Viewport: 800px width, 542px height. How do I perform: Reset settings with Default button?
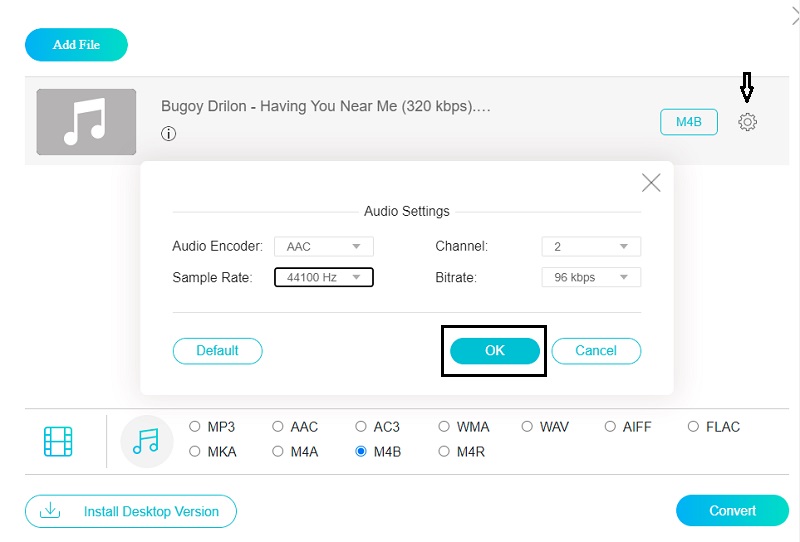click(x=217, y=351)
